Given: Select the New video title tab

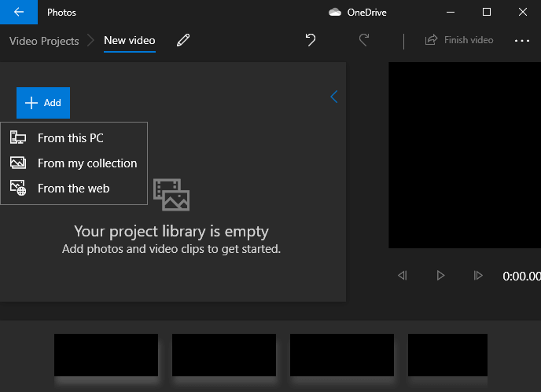Looking at the screenshot, I should pyautogui.click(x=130, y=40).
